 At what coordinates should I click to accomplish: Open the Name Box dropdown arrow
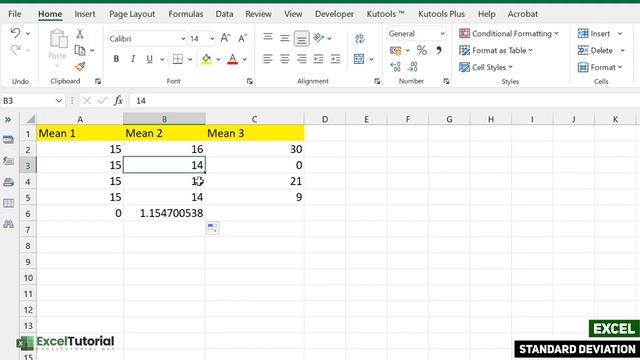59,100
